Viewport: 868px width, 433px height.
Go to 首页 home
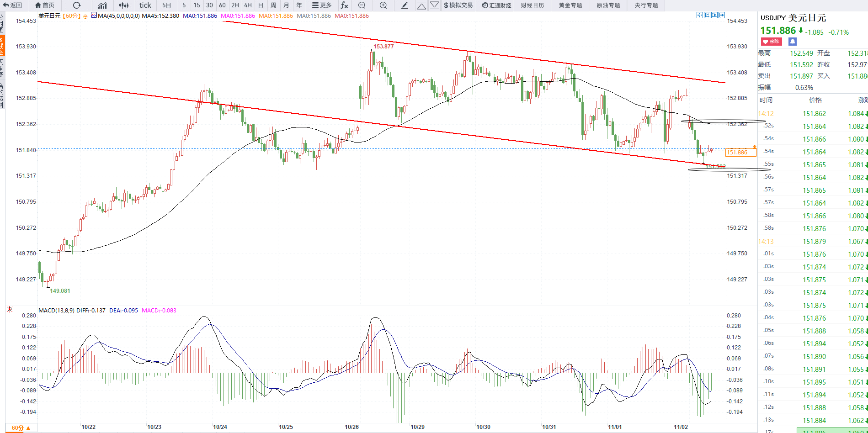pyautogui.click(x=45, y=5)
